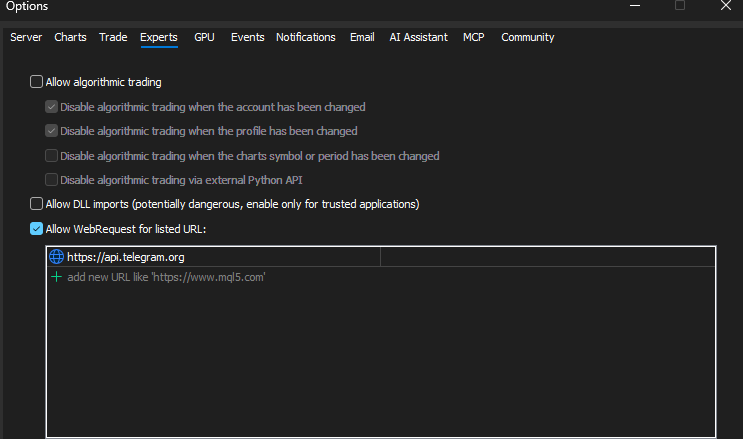The image size is (743, 439).
Task: Select the Experts tab
Action: tap(159, 37)
